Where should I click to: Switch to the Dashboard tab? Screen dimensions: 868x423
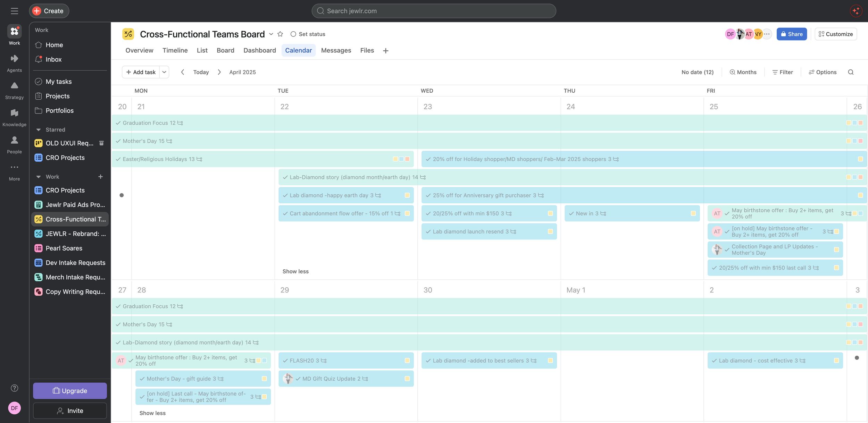(260, 50)
